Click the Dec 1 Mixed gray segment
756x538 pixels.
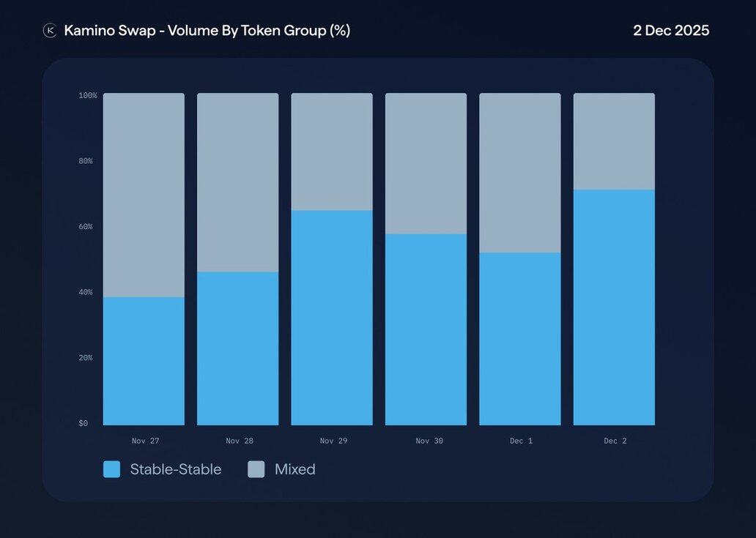pyautogui.click(x=520, y=173)
